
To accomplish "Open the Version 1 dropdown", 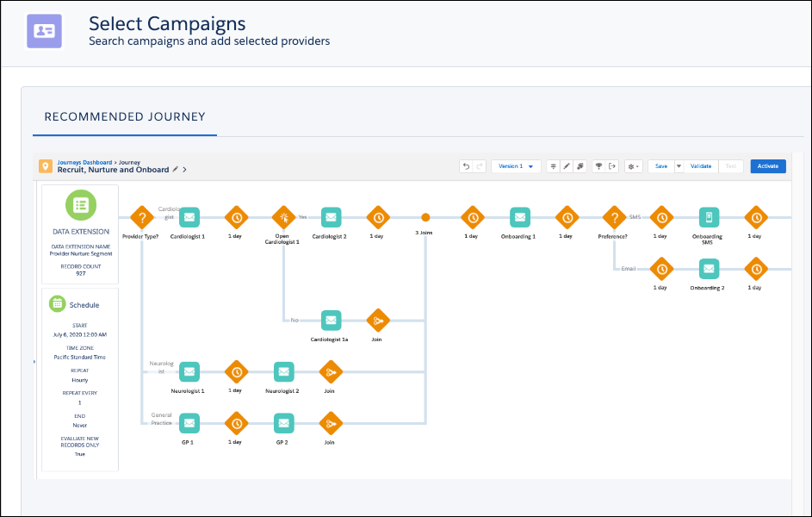I will point(515,166).
